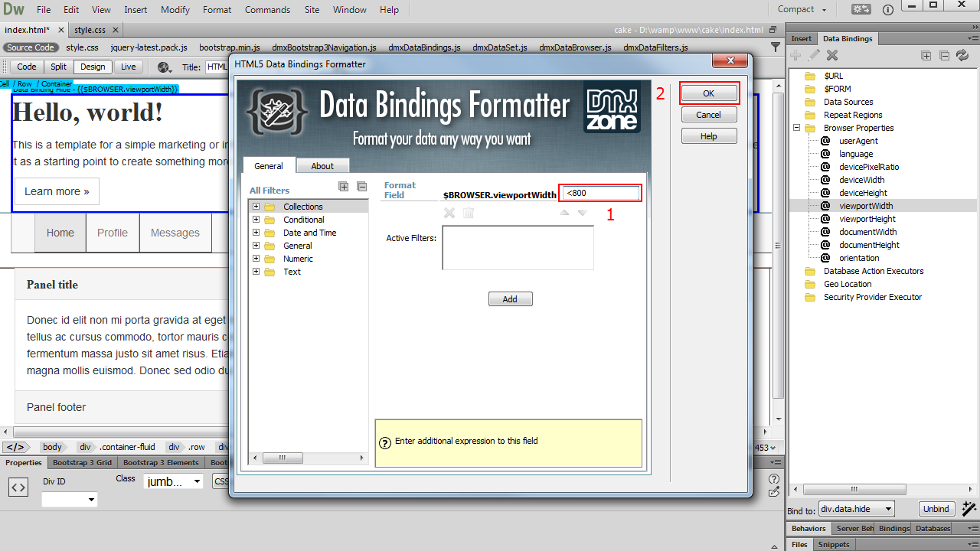The image size is (980, 551).
Task: Click the magic wand icon beside Unbind
Action: click(969, 508)
